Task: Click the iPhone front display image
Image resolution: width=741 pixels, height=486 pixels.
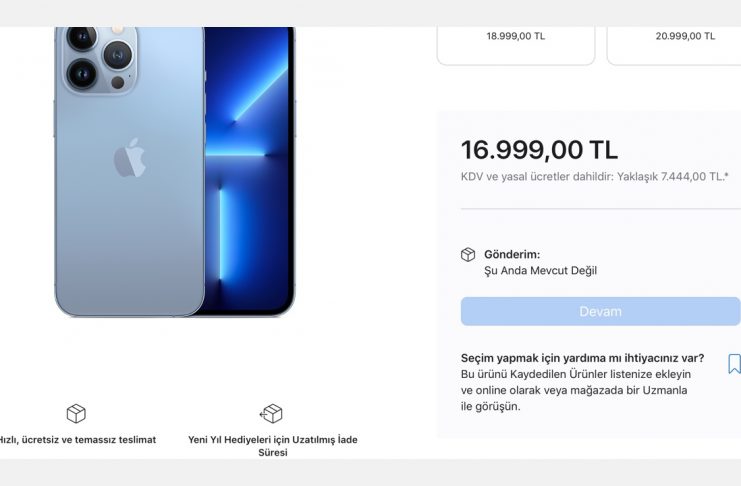Action: point(250,170)
